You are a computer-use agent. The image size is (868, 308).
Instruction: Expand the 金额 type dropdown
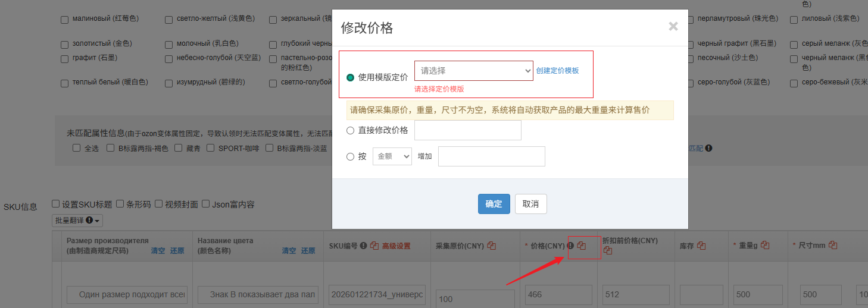[x=392, y=156]
